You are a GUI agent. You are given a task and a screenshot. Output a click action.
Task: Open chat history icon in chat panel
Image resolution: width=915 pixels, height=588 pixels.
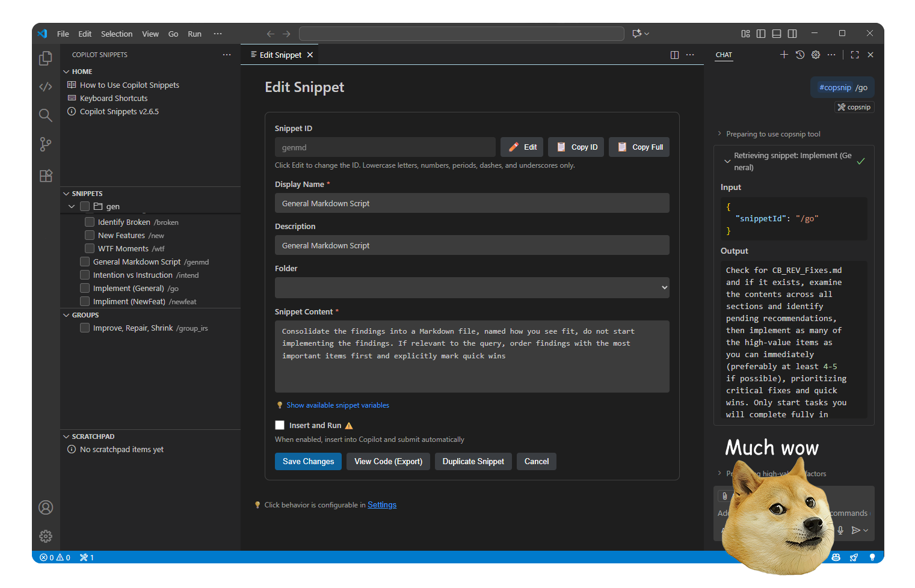[x=799, y=54]
